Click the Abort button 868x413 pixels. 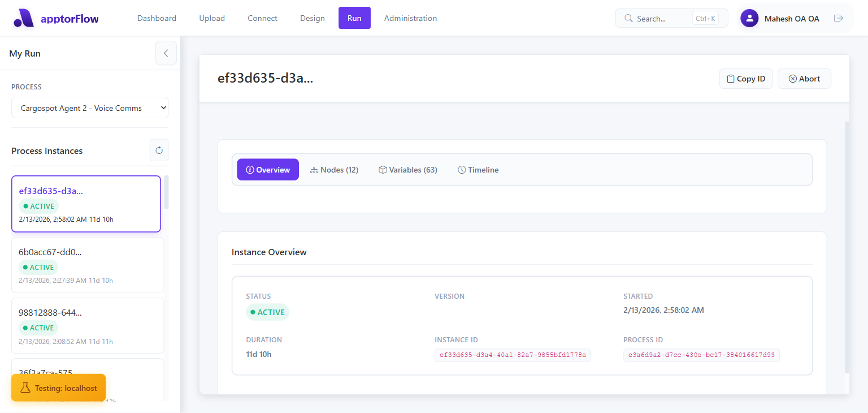click(x=804, y=78)
